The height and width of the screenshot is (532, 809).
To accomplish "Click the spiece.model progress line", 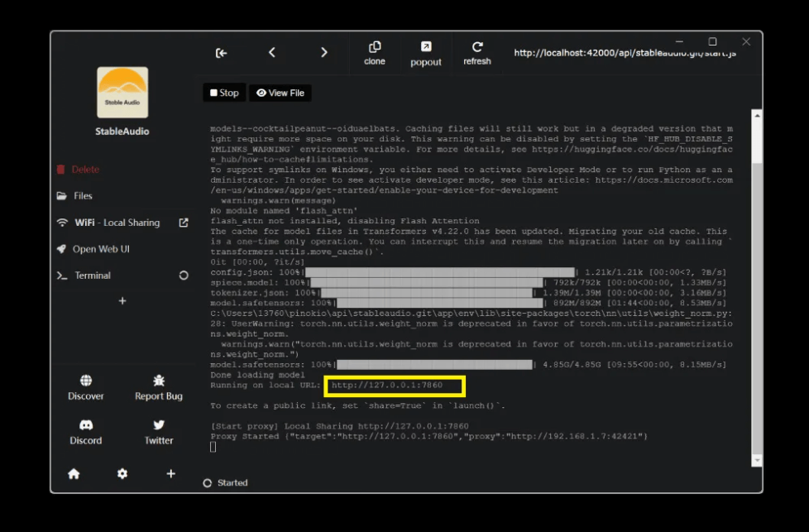I will [468, 283].
